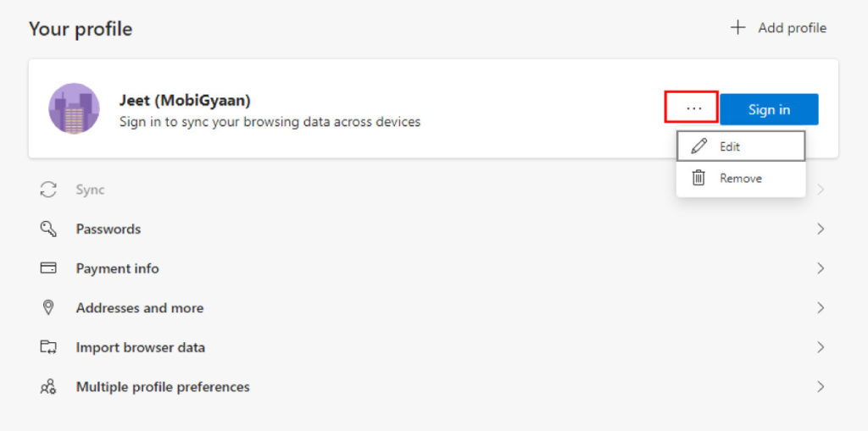Expand the Addresses and more chevron
The height and width of the screenshot is (431, 868).
[820, 308]
